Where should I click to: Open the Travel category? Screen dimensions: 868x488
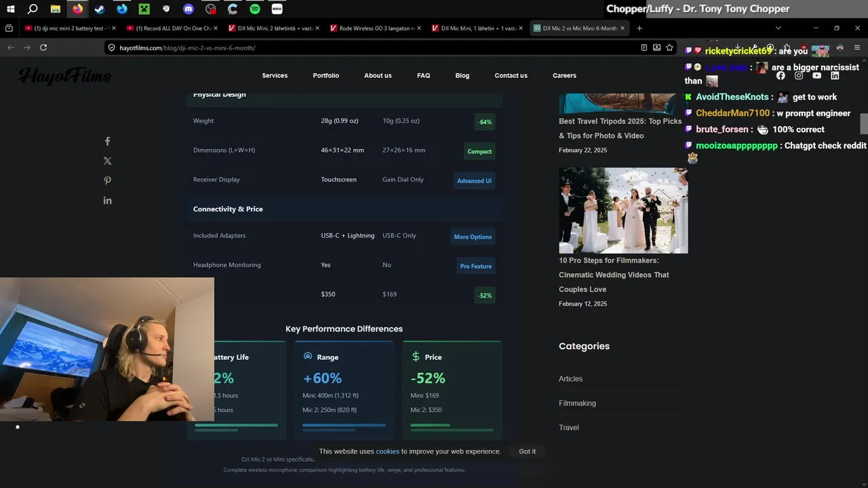tap(569, 428)
